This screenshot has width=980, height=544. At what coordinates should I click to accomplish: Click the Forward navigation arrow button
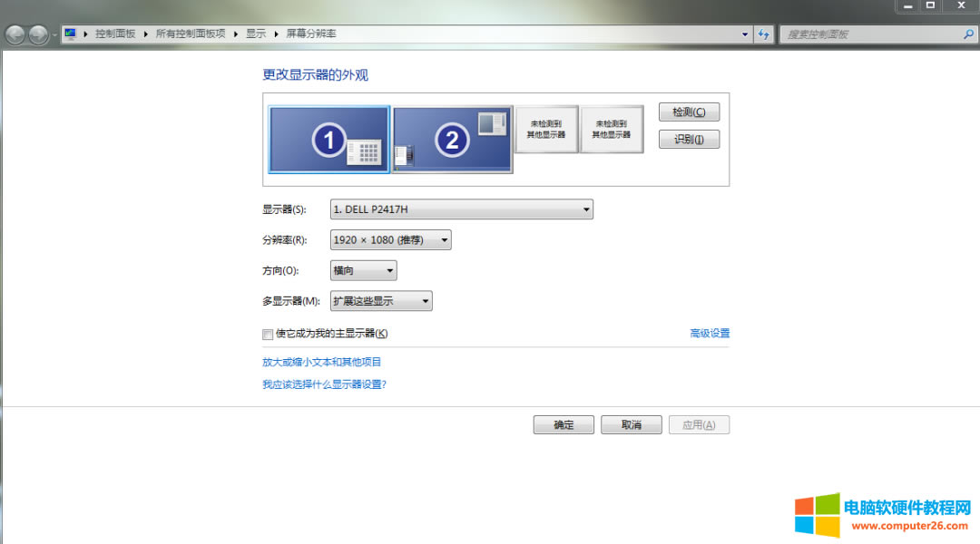(x=38, y=34)
